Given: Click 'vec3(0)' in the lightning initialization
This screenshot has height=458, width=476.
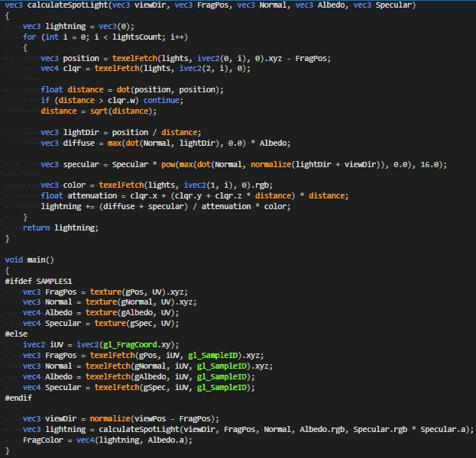Looking at the screenshot, I should 115,27.
